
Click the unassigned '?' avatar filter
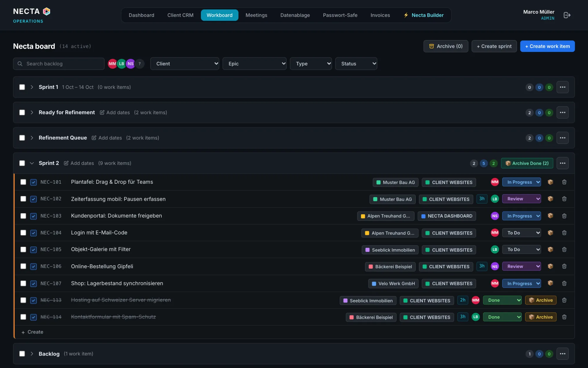140,64
